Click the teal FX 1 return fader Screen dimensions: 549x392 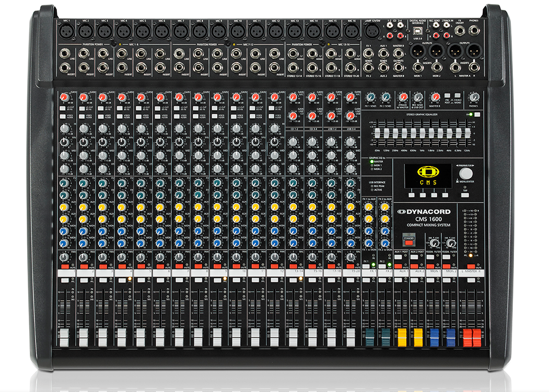pos(370,337)
